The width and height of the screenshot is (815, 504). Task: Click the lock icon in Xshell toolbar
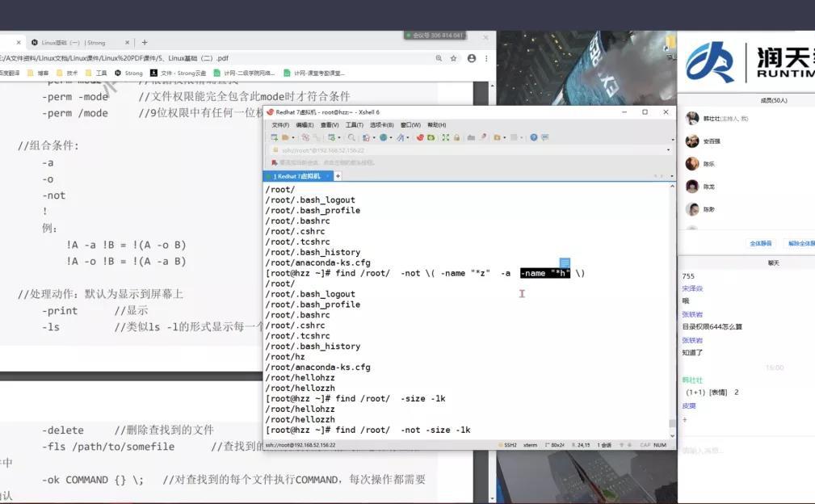tap(457, 138)
